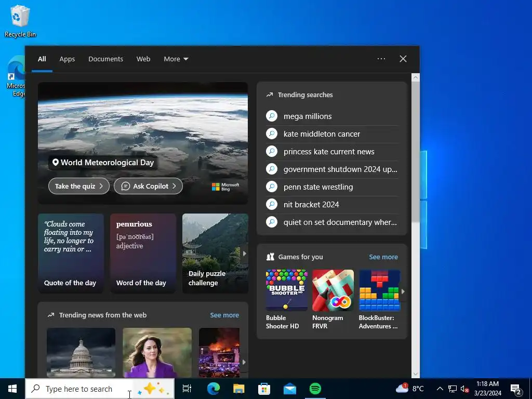Viewport: 532px width, 399px height.
Task: Close the search panel
Action: tap(403, 59)
